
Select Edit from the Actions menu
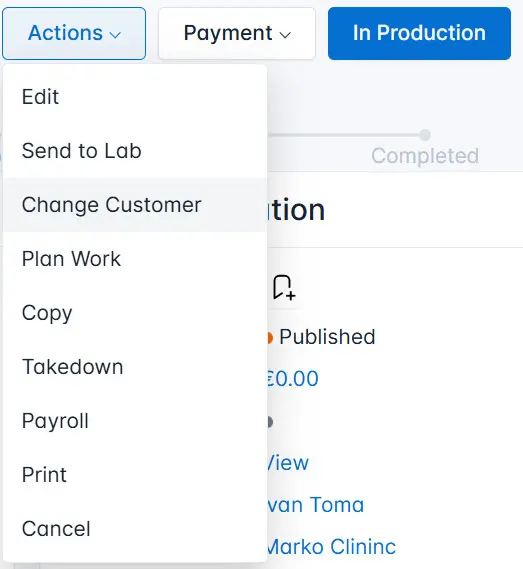pos(135,97)
